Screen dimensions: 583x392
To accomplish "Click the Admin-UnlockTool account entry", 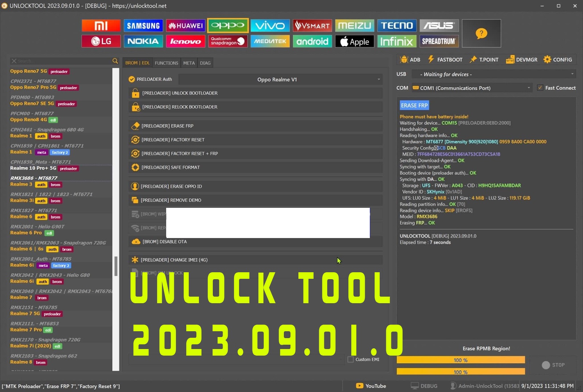I will tap(485, 386).
